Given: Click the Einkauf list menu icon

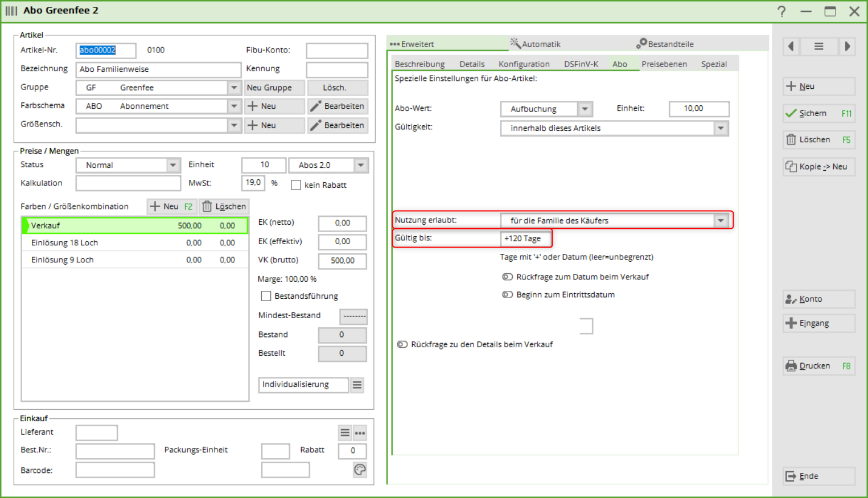Looking at the screenshot, I should 345,433.
